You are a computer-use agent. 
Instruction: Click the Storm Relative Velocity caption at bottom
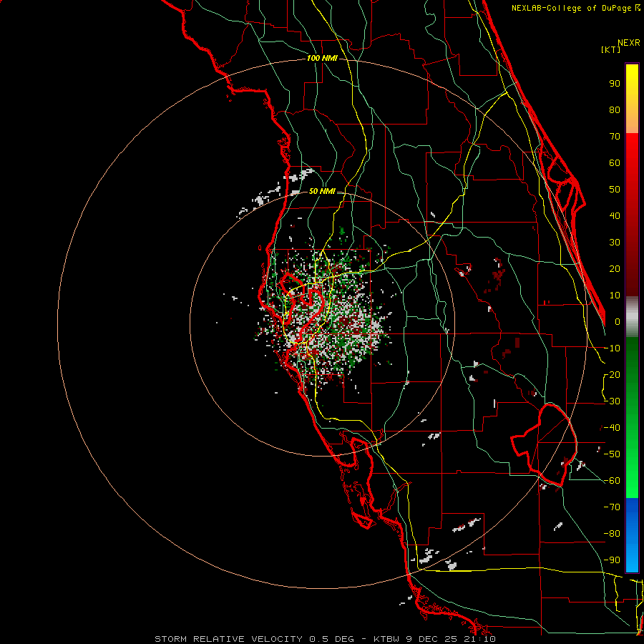coord(325,639)
